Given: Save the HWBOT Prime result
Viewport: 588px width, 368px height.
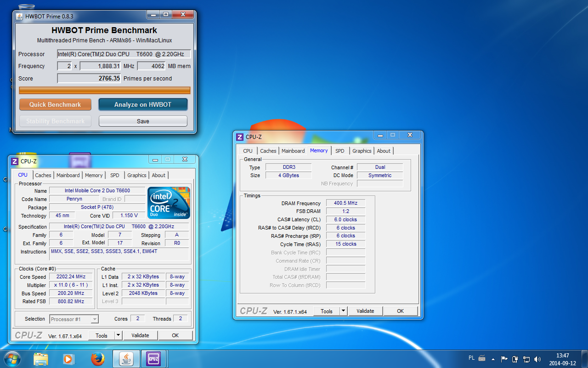Looking at the screenshot, I should (x=143, y=121).
